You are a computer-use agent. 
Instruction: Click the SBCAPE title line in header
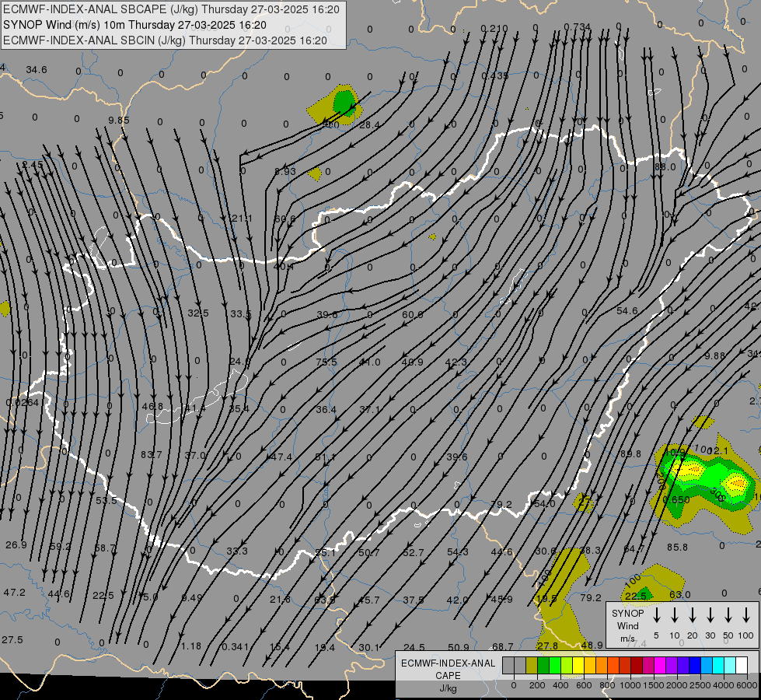pyautogui.click(x=171, y=9)
